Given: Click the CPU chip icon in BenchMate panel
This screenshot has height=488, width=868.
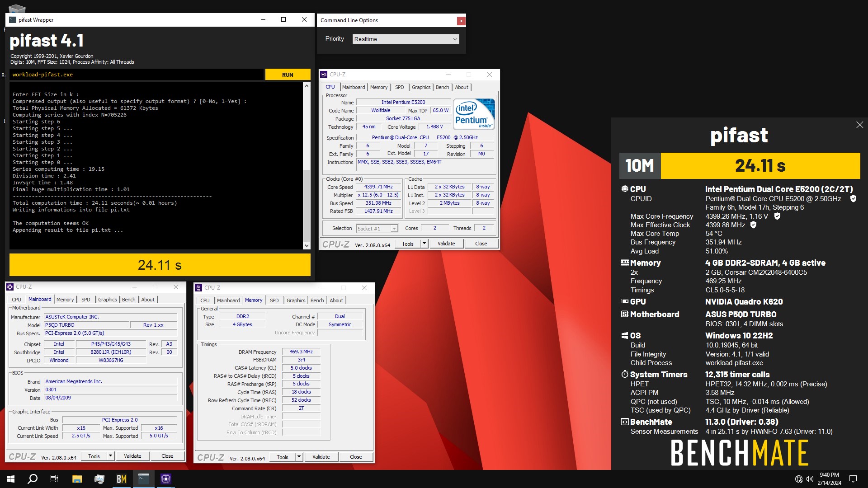Looking at the screenshot, I should (625, 189).
